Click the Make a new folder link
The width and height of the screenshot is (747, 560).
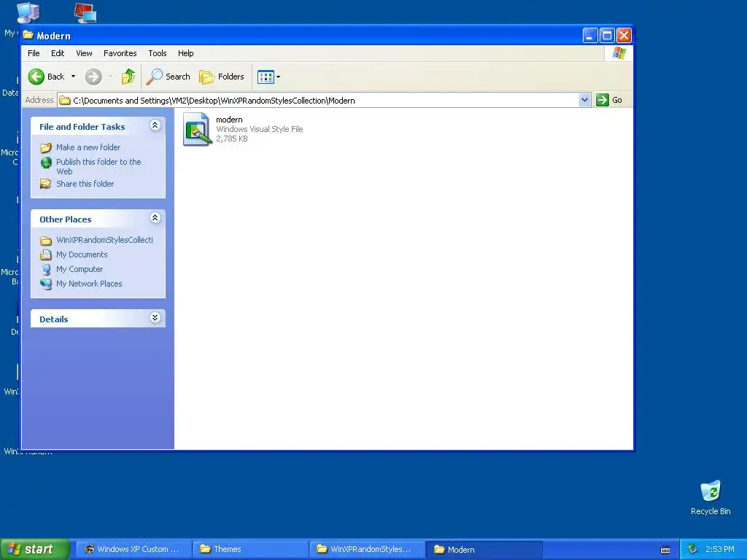click(88, 147)
